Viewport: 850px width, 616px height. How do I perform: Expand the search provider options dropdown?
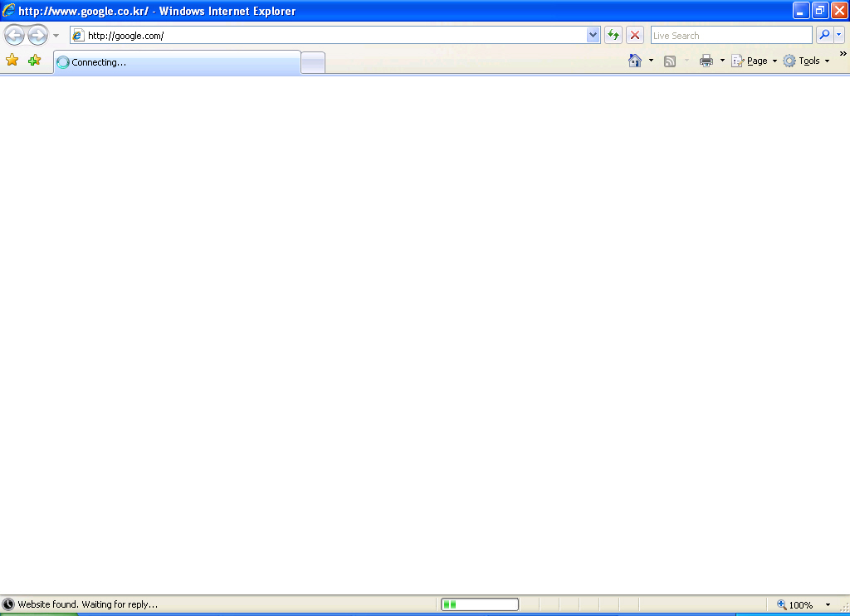coord(839,35)
